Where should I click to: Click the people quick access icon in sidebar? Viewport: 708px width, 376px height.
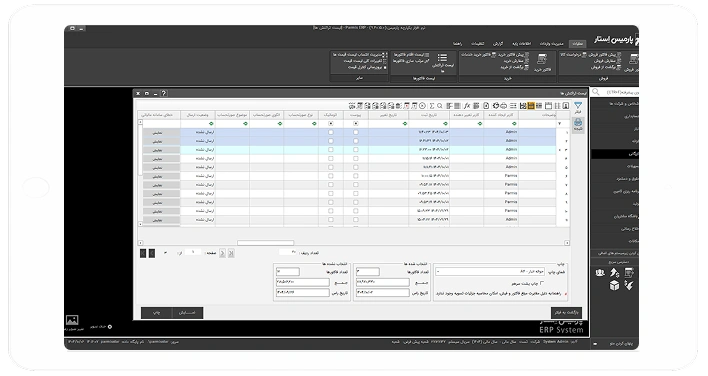coord(600,273)
